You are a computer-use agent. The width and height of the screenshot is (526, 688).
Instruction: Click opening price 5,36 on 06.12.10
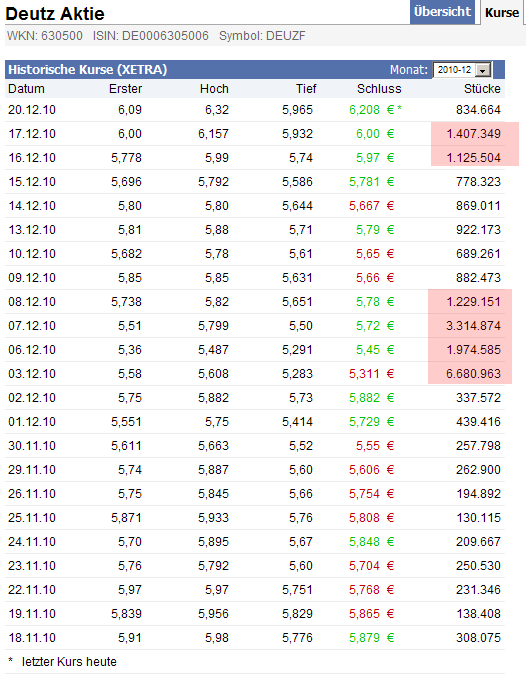130,350
